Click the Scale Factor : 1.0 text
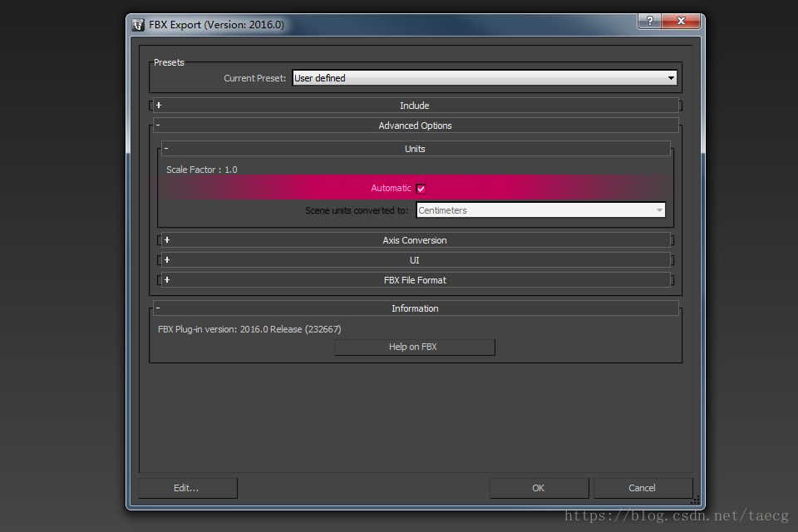 [x=201, y=170]
